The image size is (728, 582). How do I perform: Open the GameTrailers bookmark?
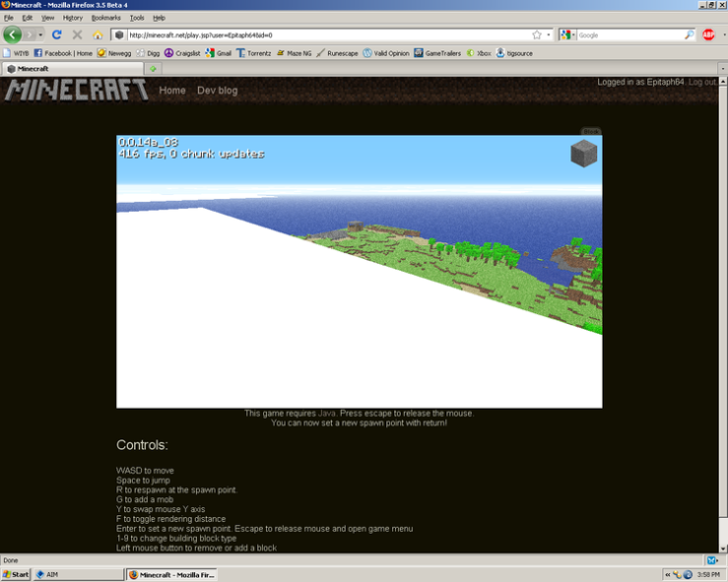(x=437, y=53)
